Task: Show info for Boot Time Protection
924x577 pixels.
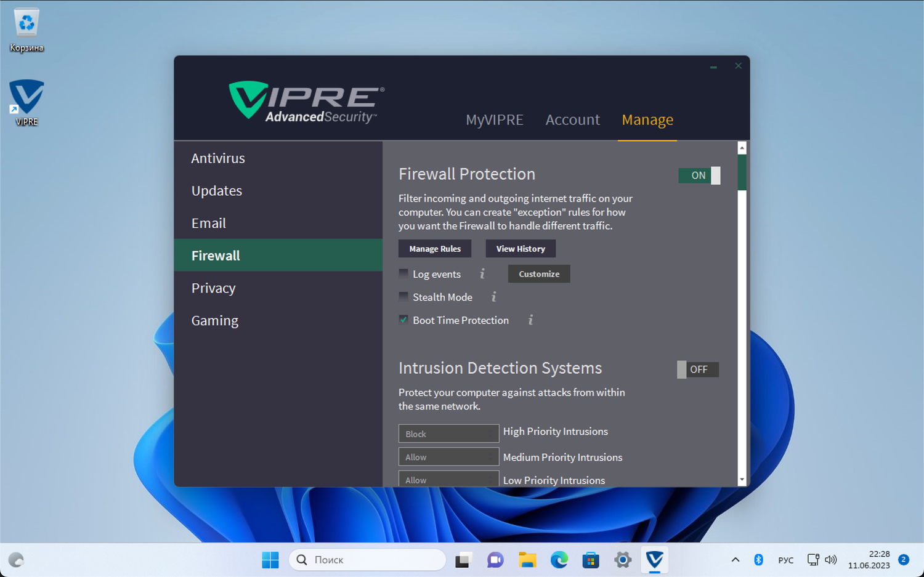Action: [x=530, y=320]
